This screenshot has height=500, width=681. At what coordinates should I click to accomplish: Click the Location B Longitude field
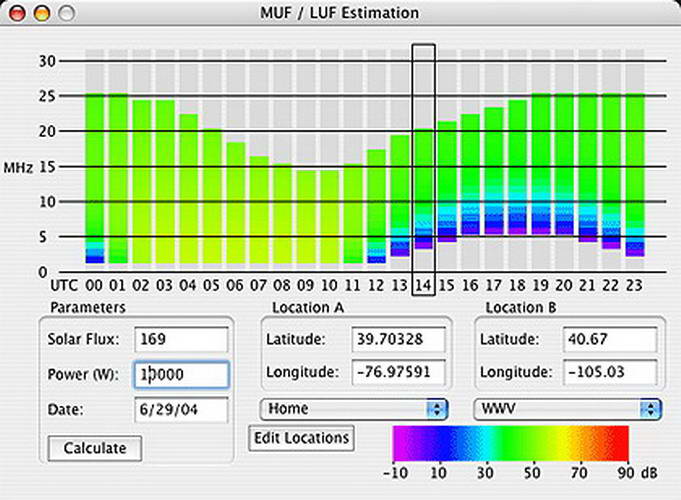607,373
